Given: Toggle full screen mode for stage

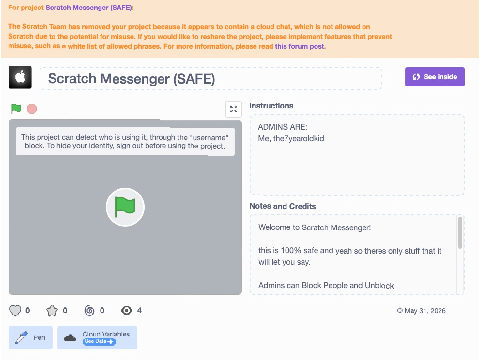Looking at the screenshot, I should [233, 109].
